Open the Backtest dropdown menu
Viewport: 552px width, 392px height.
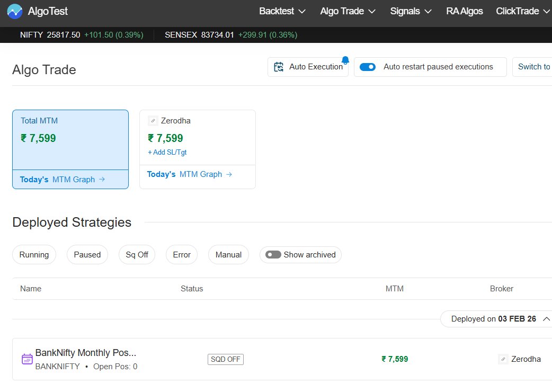click(x=282, y=11)
